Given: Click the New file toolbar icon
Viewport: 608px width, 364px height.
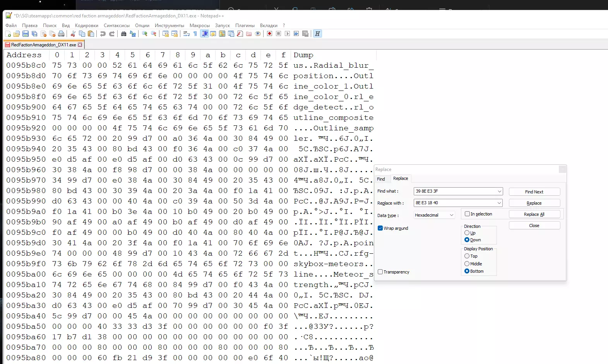Looking at the screenshot, I should 8,34.
